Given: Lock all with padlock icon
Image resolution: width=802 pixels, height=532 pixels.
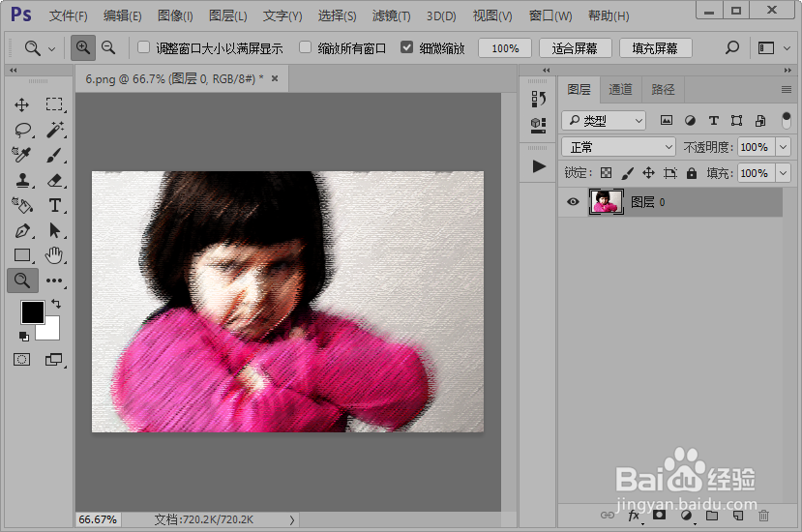Looking at the screenshot, I should click(692, 173).
